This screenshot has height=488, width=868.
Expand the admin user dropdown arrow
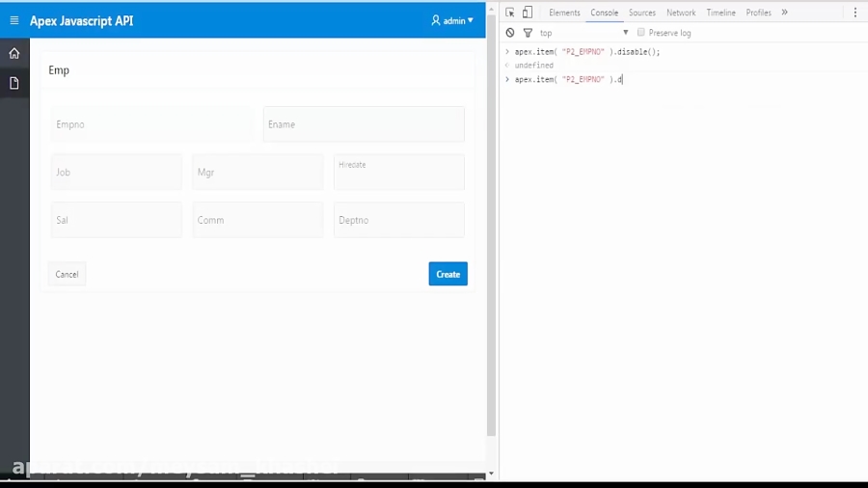(471, 20)
